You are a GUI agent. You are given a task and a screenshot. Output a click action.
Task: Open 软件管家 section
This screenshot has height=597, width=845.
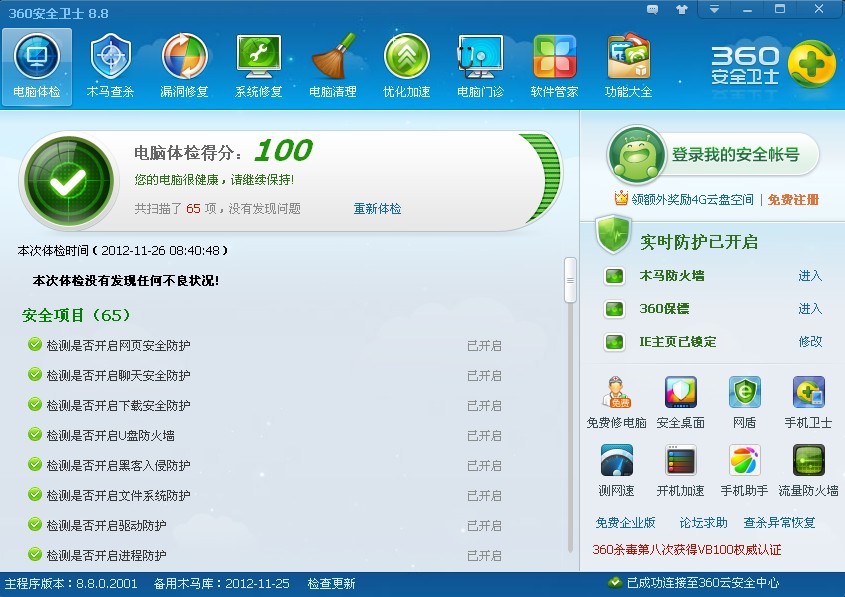[x=554, y=67]
